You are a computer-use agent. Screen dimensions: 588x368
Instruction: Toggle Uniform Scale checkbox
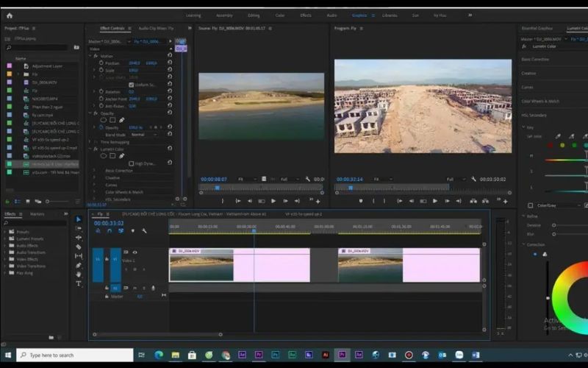[132, 85]
